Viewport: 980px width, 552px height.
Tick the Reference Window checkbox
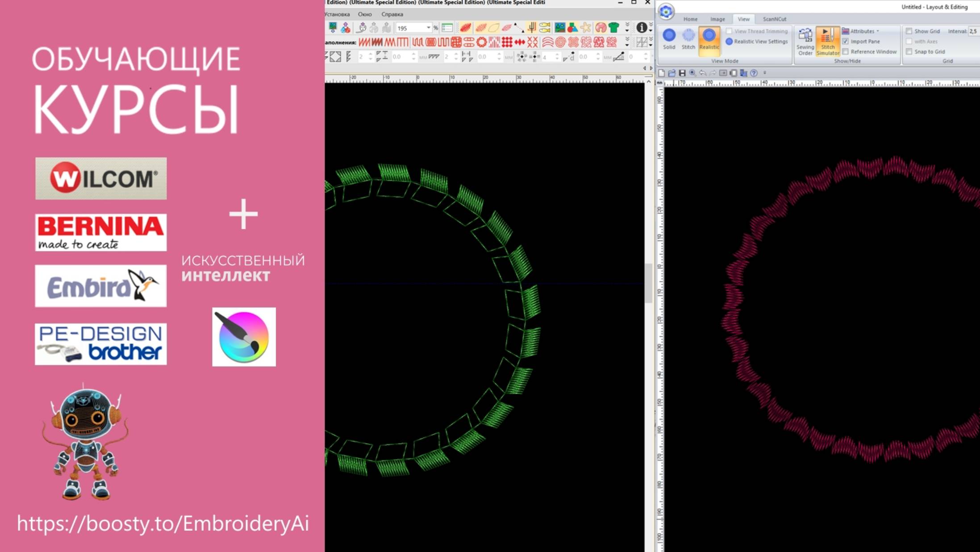coord(846,52)
